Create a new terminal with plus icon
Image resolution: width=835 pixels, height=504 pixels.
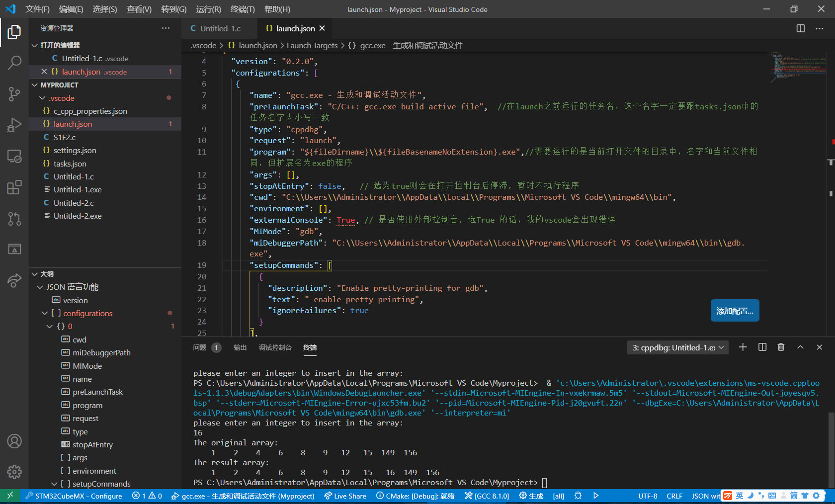(743, 347)
